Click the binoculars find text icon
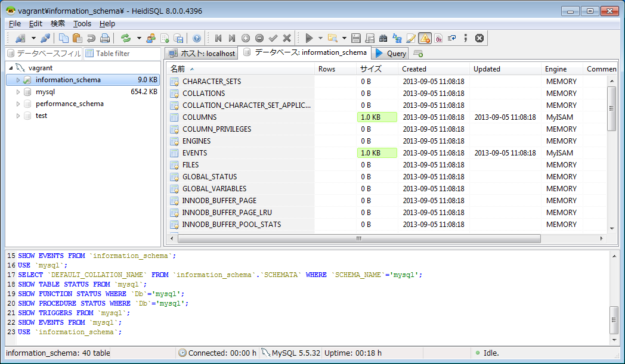625x364 pixels. click(x=383, y=38)
